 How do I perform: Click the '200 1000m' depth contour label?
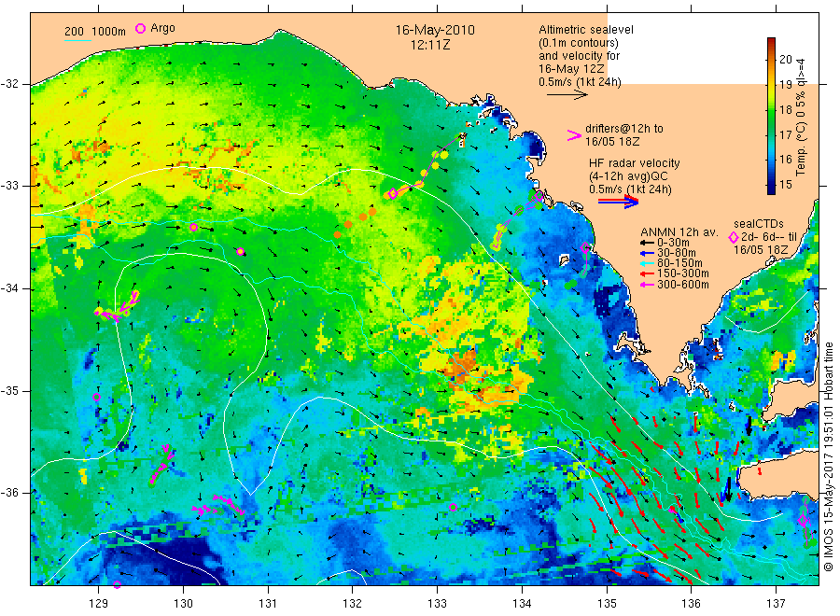(x=95, y=32)
